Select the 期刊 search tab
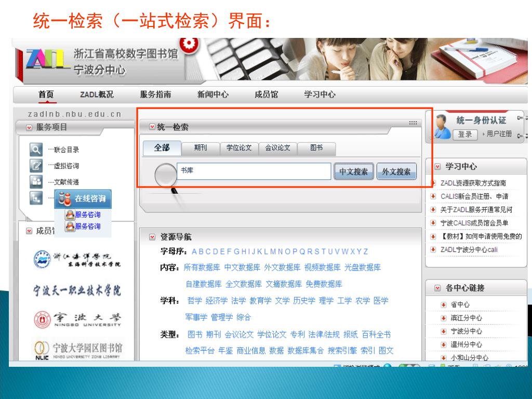The height and width of the screenshot is (399, 532). coord(201,148)
